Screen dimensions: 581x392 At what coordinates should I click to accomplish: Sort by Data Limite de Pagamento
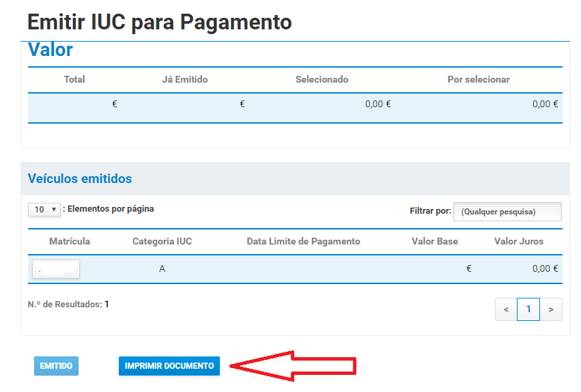(303, 241)
